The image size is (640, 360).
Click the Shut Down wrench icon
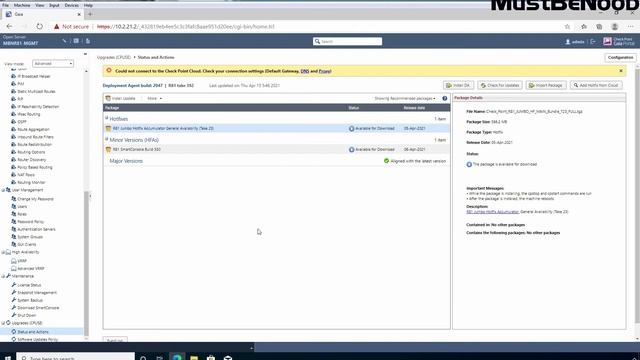pyautogui.click(x=13, y=315)
